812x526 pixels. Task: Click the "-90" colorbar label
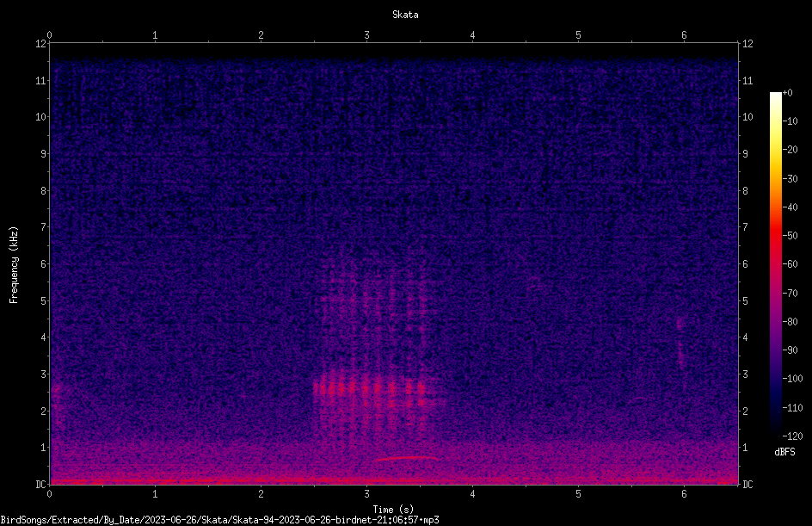coord(790,350)
